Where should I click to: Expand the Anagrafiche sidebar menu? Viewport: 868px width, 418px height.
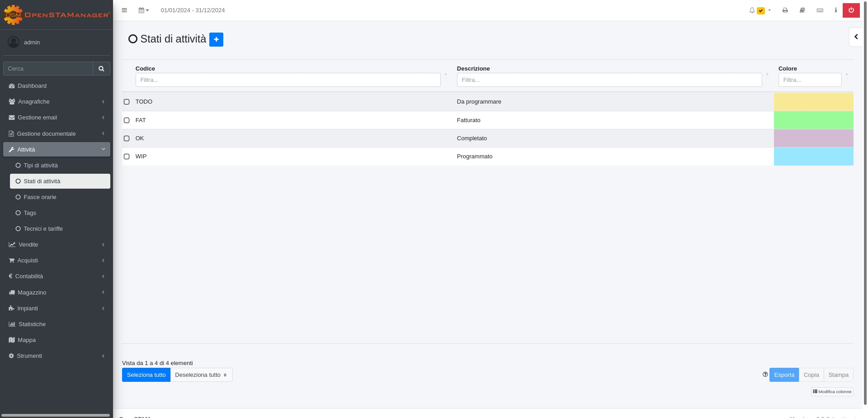[x=57, y=102]
